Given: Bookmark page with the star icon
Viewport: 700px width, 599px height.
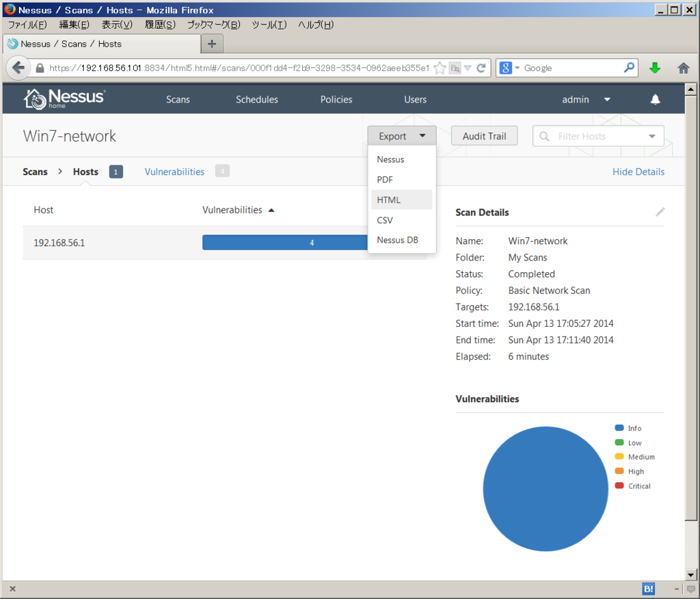Looking at the screenshot, I should [x=440, y=68].
